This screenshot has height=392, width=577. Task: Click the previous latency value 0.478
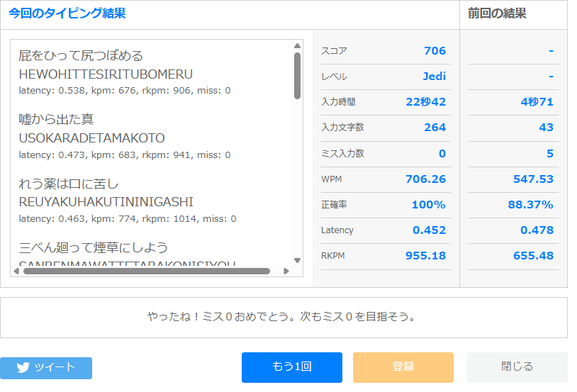click(537, 230)
